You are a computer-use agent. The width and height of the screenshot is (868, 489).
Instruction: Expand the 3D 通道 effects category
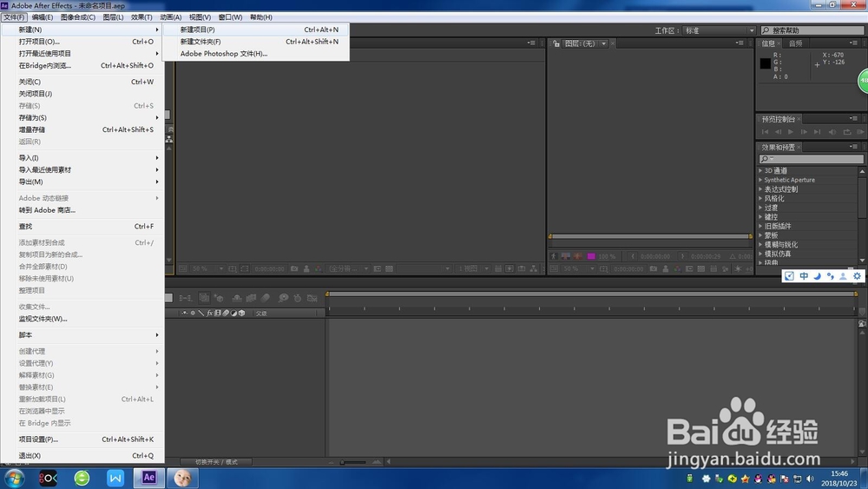click(x=760, y=170)
